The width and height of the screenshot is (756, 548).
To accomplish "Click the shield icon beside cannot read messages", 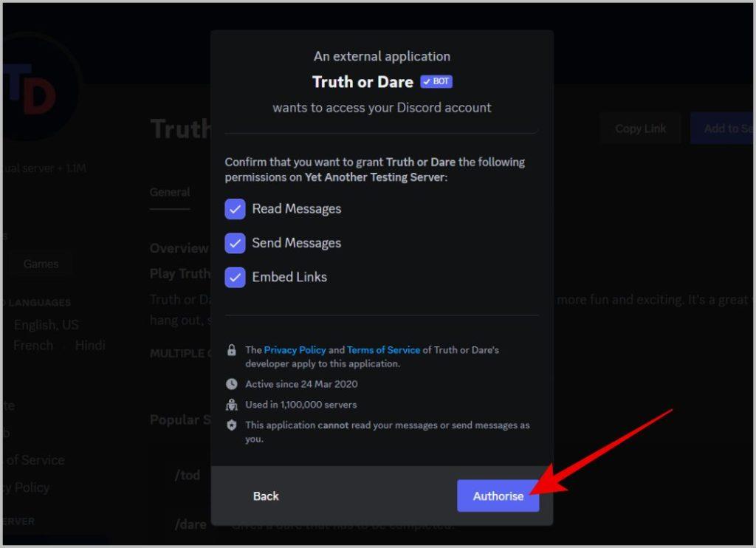I will point(231,425).
